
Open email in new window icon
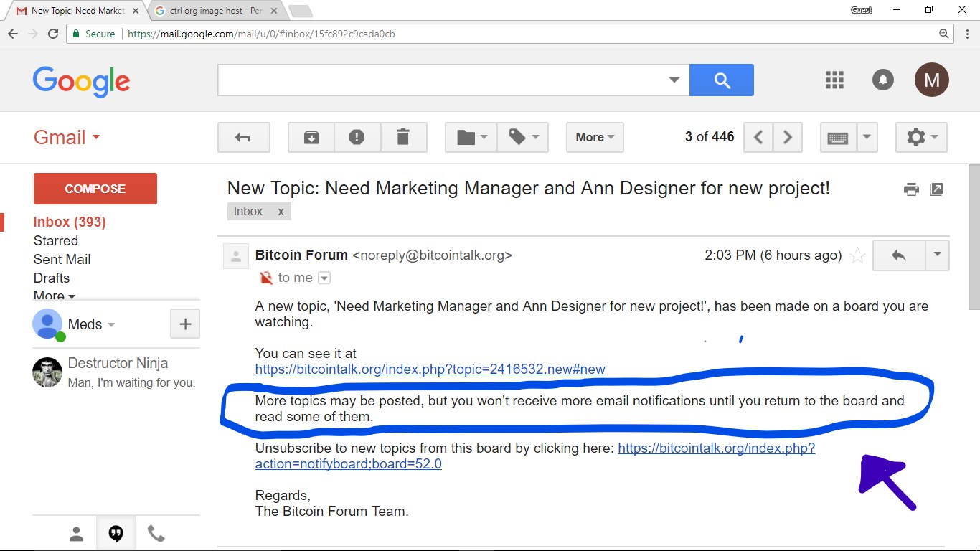[x=936, y=189]
